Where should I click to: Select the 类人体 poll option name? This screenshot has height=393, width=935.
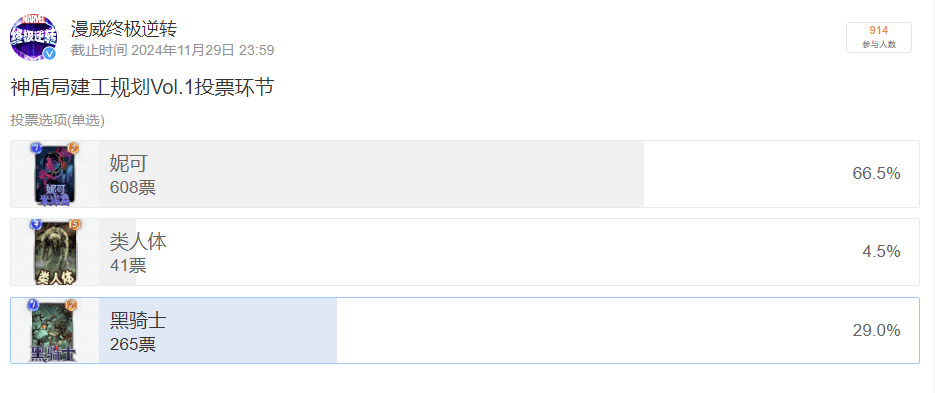point(138,241)
